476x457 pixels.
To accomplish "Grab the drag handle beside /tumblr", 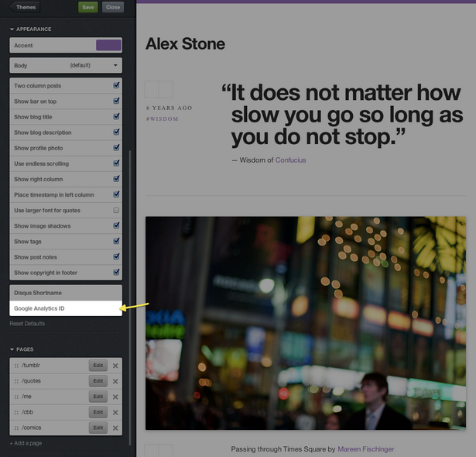I will tap(15, 366).
